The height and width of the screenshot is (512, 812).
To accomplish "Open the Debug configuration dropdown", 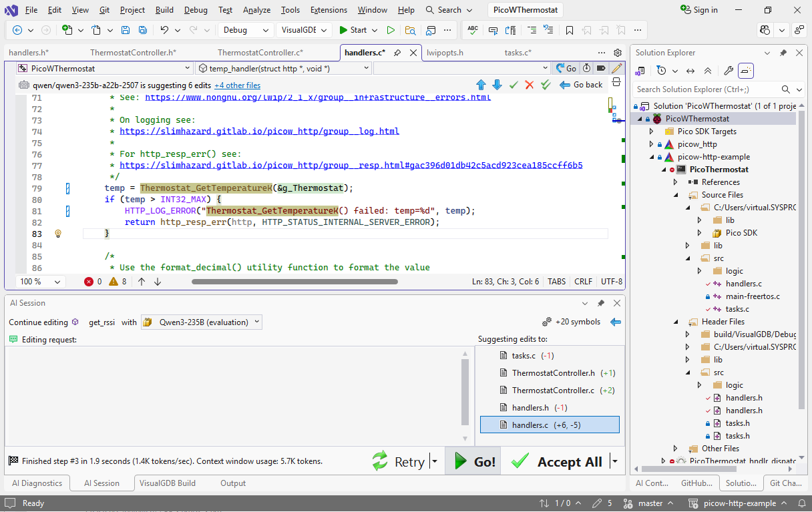I will pos(244,30).
